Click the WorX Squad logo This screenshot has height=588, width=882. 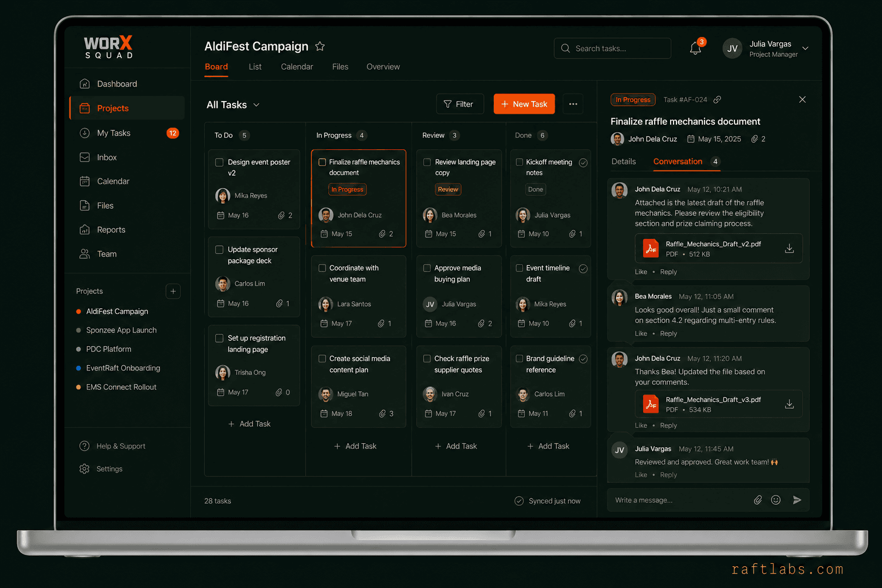pos(109,47)
